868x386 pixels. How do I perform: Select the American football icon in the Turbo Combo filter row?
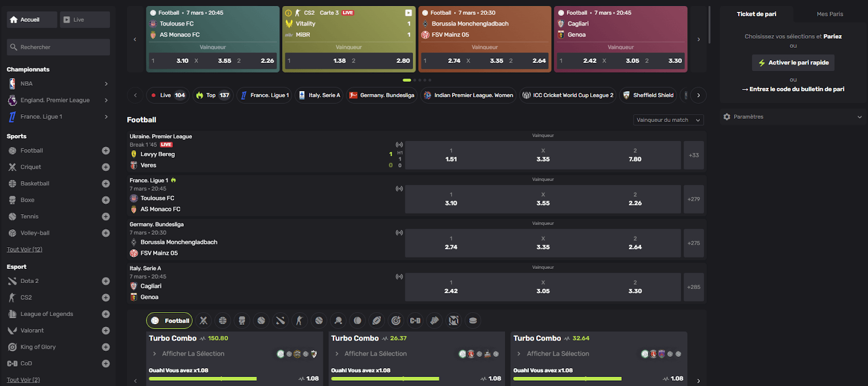click(376, 320)
